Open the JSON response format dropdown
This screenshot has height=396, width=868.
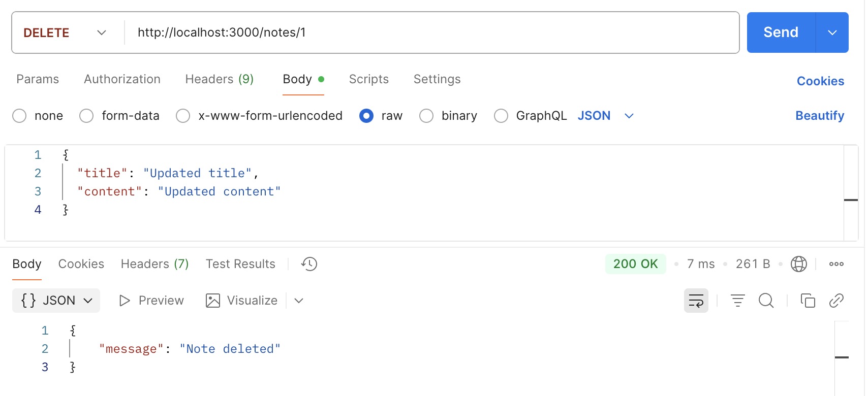pyautogui.click(x=56, y=301)
